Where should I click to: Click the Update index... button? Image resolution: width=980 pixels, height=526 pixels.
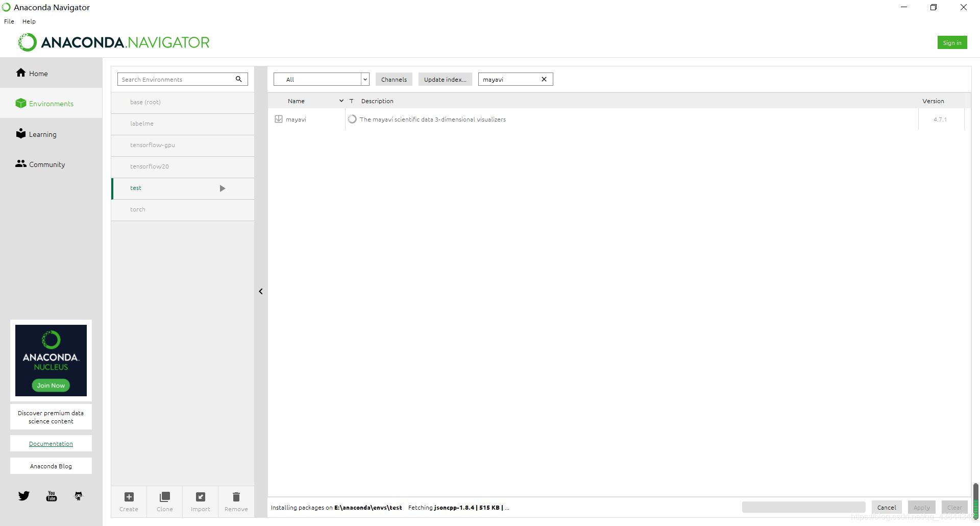[445, 79]
